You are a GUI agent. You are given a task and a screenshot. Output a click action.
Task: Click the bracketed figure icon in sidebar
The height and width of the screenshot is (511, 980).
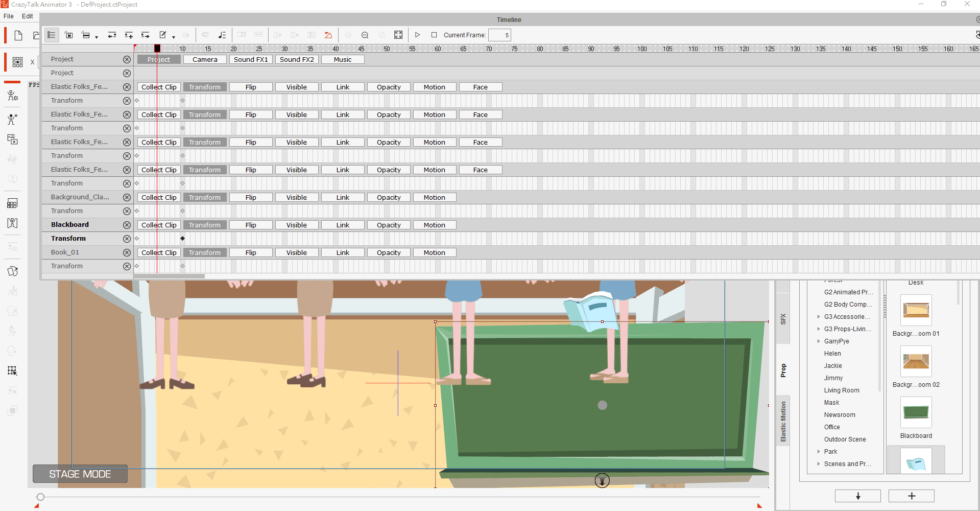coord(13,223)
